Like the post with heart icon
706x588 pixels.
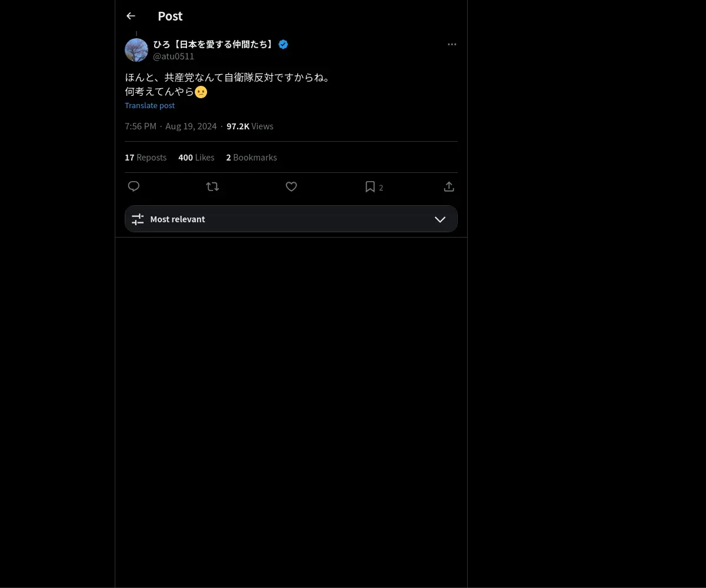click(291, 186)
